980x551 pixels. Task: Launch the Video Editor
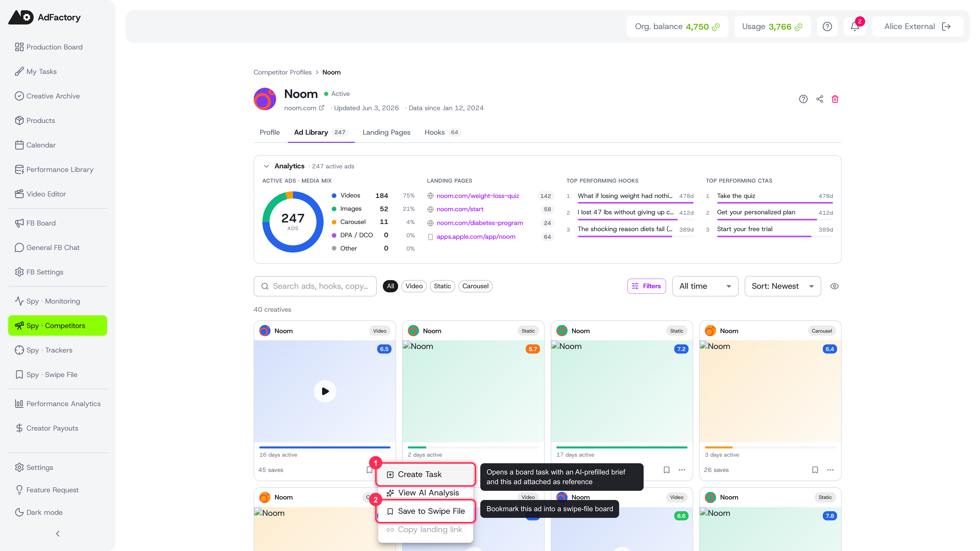pos(57,194)
